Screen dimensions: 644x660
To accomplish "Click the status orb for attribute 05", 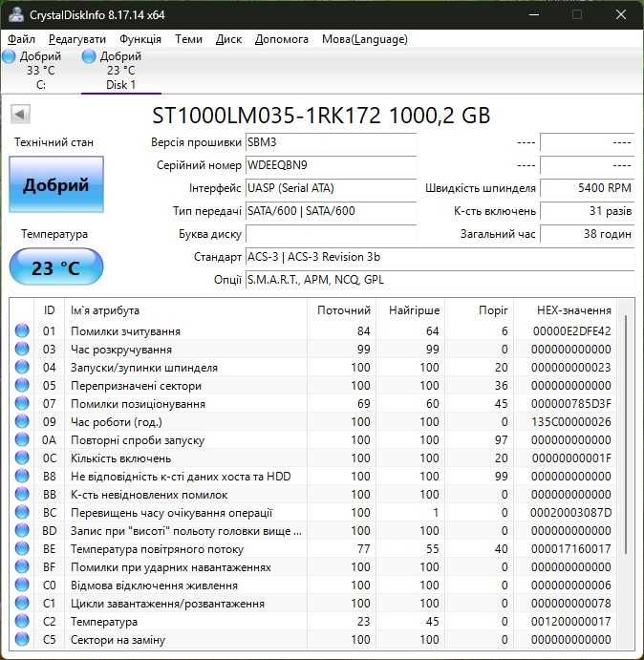I will point(22,385).
